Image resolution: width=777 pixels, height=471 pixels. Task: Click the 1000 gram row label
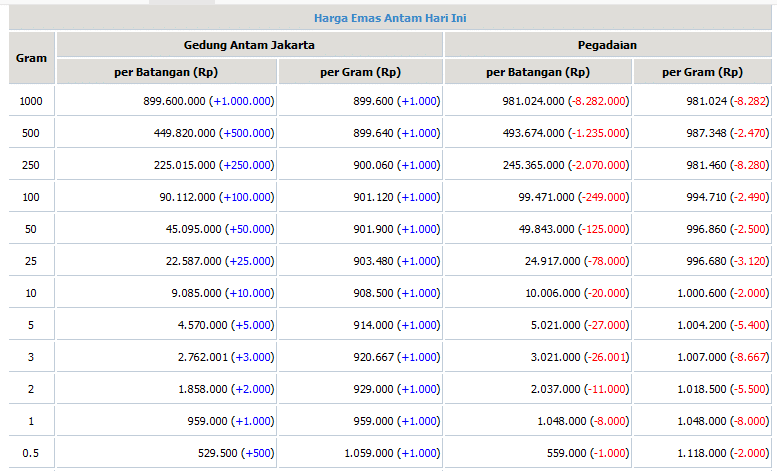(x=31, y=101)
